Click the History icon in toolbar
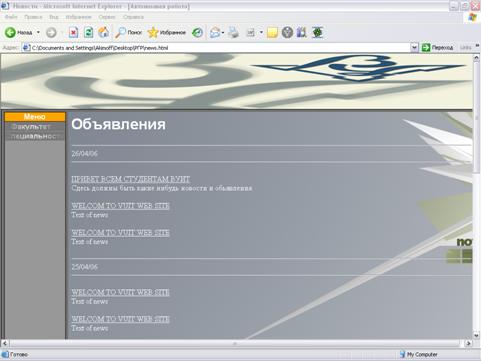 point(197,32)
